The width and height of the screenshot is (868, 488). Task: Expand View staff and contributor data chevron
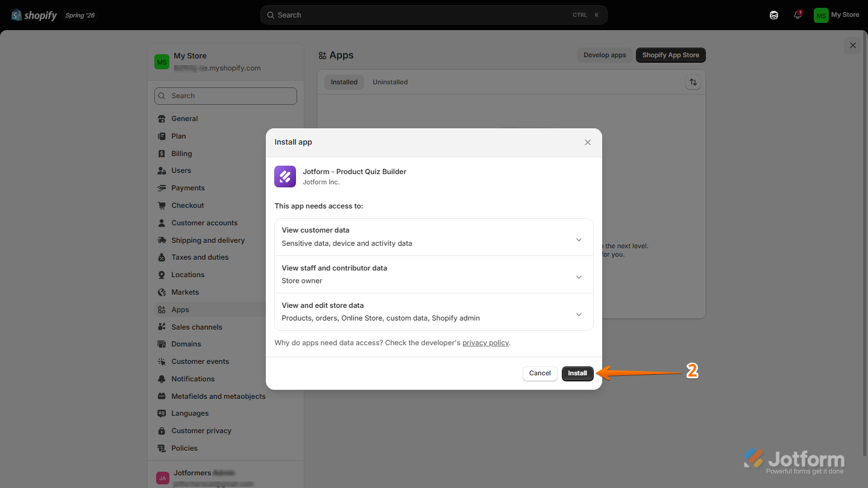coord(579,277)
